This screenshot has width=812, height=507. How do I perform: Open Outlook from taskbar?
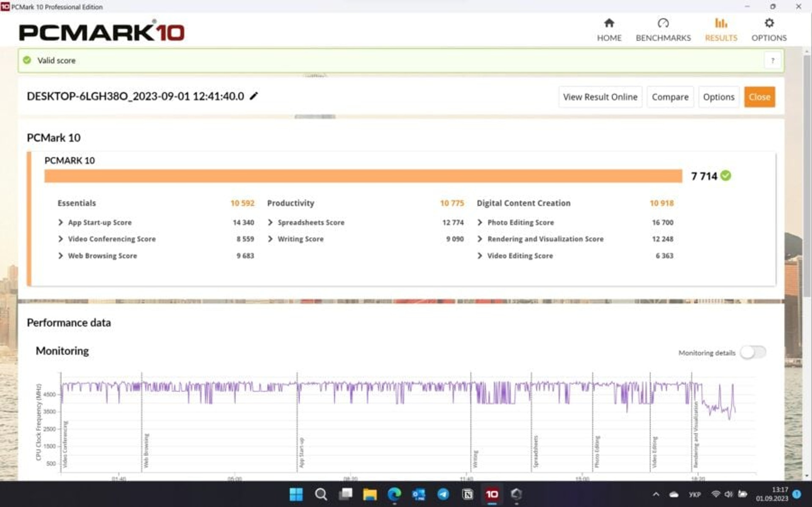tap(419, 494)
